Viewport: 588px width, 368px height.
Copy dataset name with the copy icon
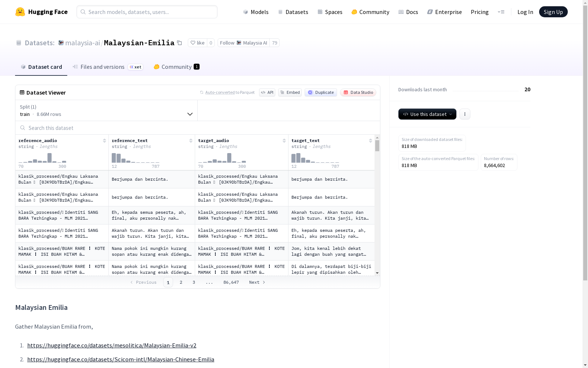[179, 43]
